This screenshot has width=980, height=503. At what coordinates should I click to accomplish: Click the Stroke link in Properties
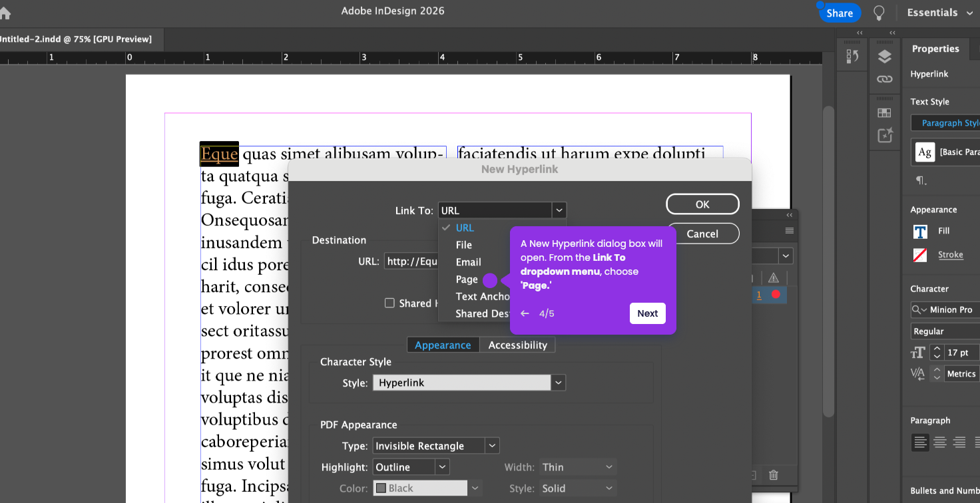coord(951,255)
